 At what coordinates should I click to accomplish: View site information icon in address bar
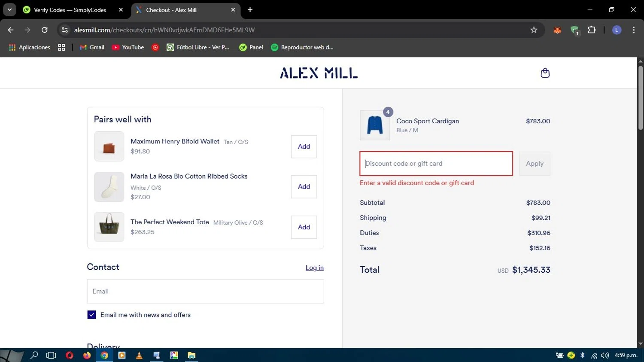pos(65,30)
